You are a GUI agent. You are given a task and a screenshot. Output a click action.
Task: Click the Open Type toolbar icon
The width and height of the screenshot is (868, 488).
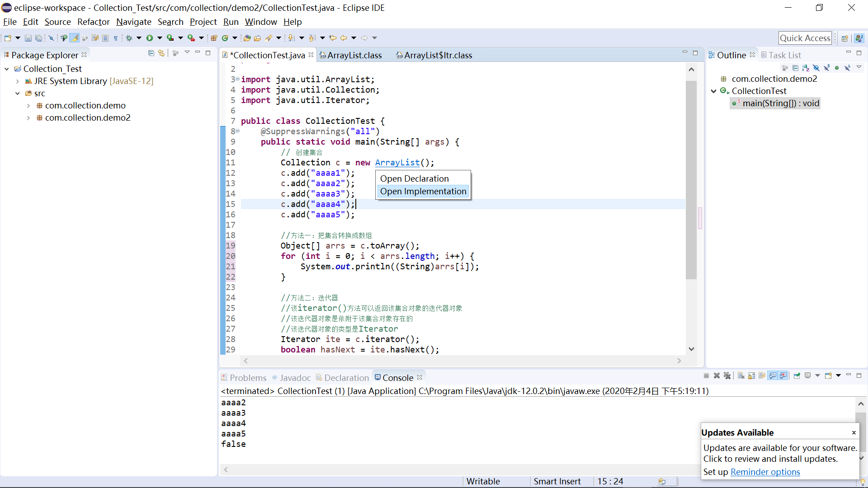pyautogui.click(x=247, y=38)
